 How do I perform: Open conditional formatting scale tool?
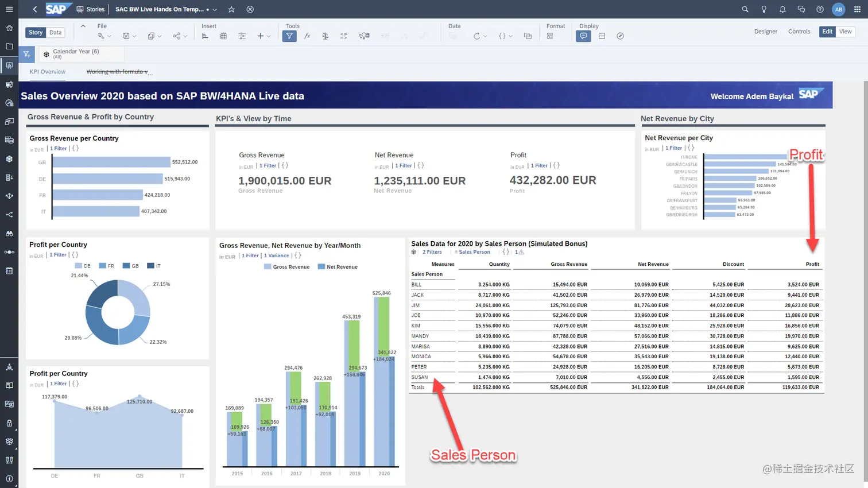click(325, 36)
